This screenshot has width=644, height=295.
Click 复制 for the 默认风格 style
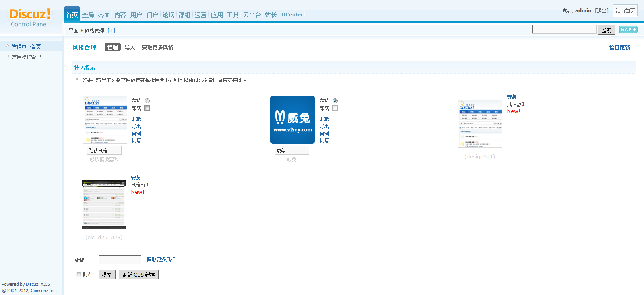(136, 133)
